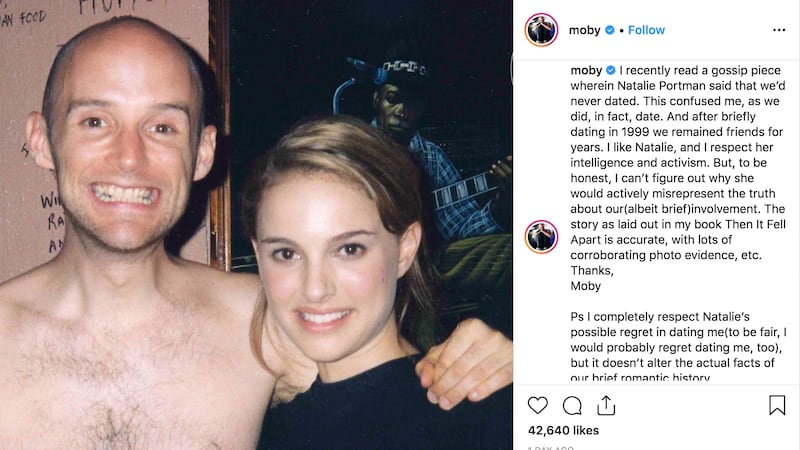Save the post with the bookmark icon

point(777,405)
